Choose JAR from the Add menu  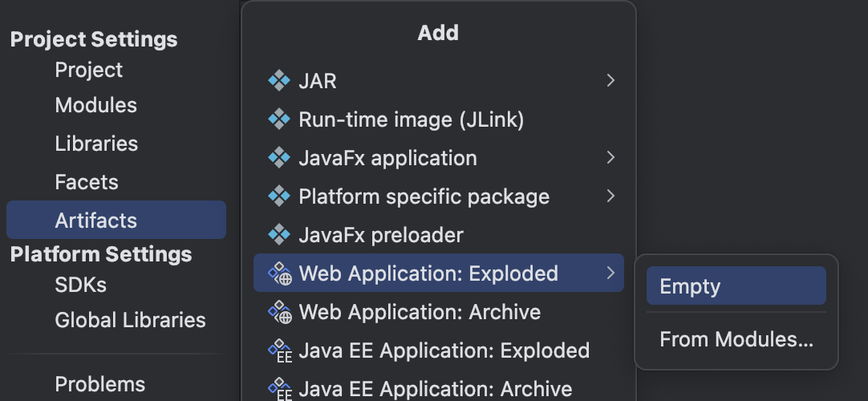439,81
